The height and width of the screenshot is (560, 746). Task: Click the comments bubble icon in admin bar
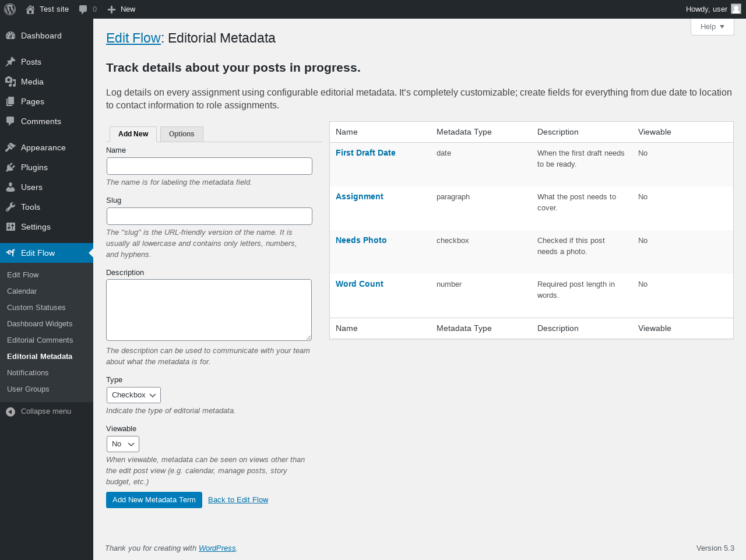click(83, 9)
